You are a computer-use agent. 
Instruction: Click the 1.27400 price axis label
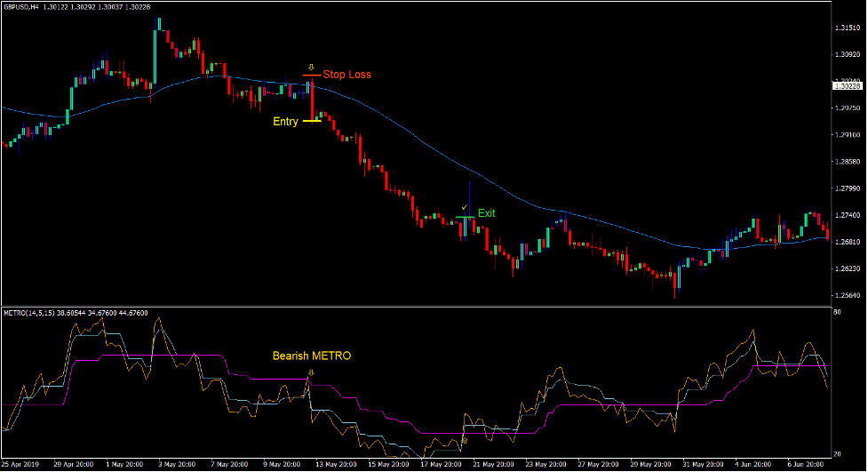(x=848, y=215)
